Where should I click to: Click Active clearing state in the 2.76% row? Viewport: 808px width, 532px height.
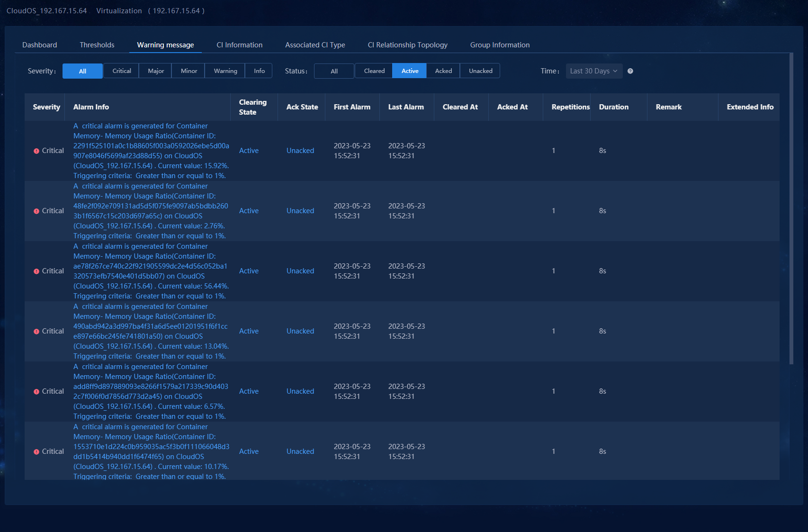[x=249, y=211]
